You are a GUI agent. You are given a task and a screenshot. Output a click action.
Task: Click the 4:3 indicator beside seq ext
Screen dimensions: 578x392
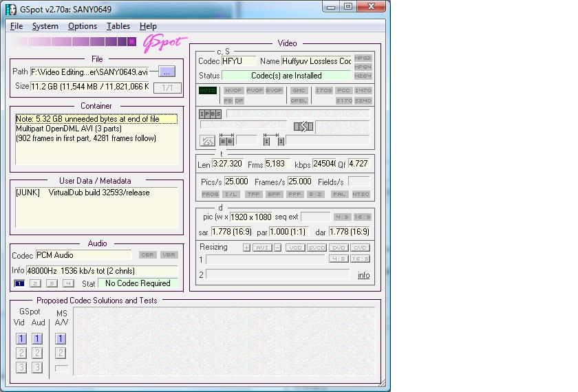click(342, 217)
